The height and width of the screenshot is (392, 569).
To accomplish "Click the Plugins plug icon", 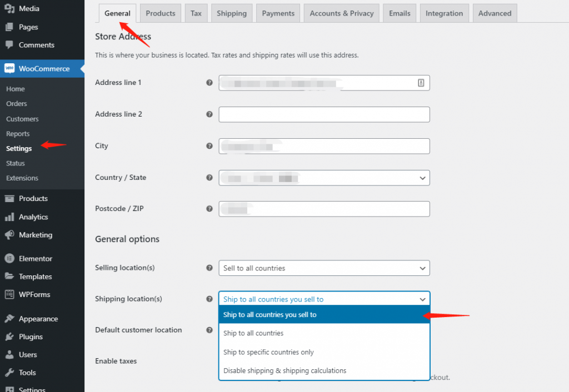I will (9, 336).
